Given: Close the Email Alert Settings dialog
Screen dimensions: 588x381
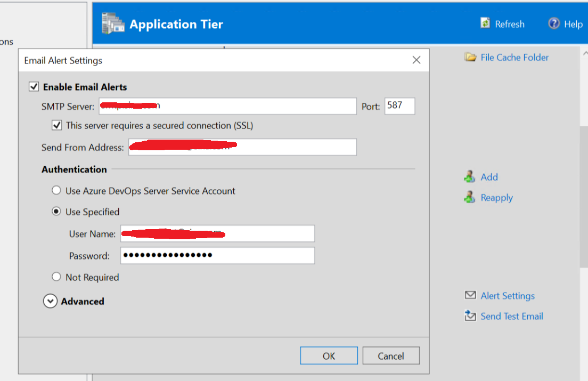Looking at the screenshot, I should pos(416,60).
